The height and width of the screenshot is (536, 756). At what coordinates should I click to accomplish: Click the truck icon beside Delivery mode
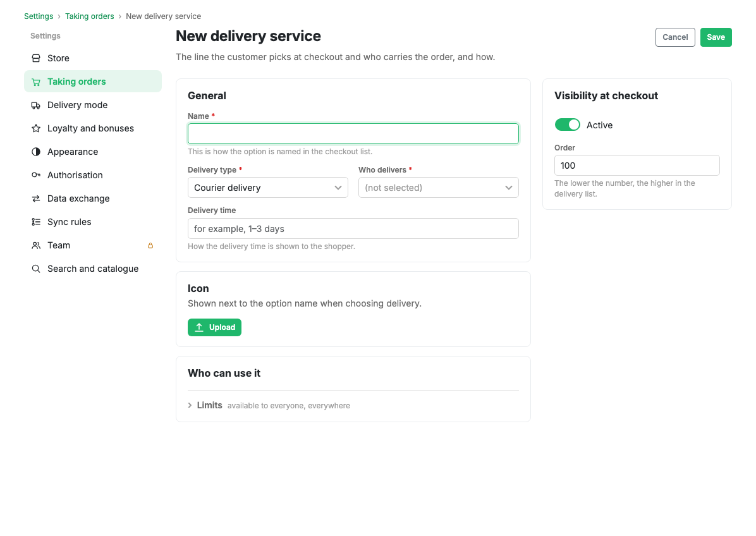tap(36, 105)
